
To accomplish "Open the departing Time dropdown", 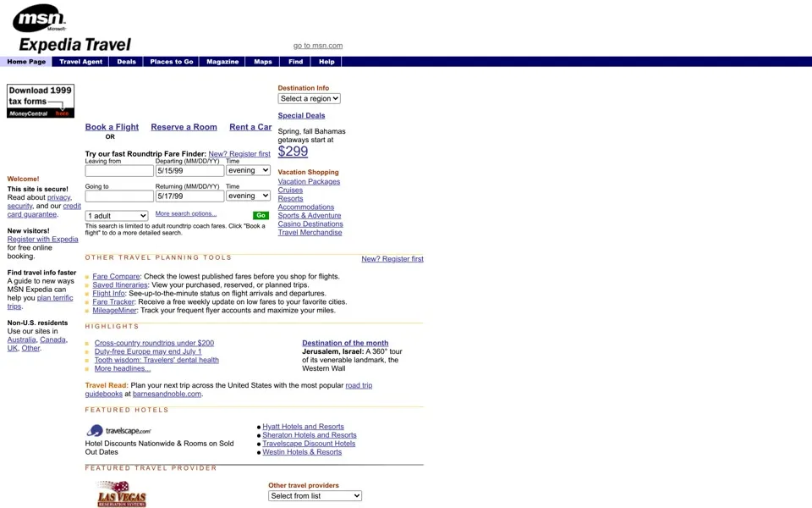I will 248,170.
